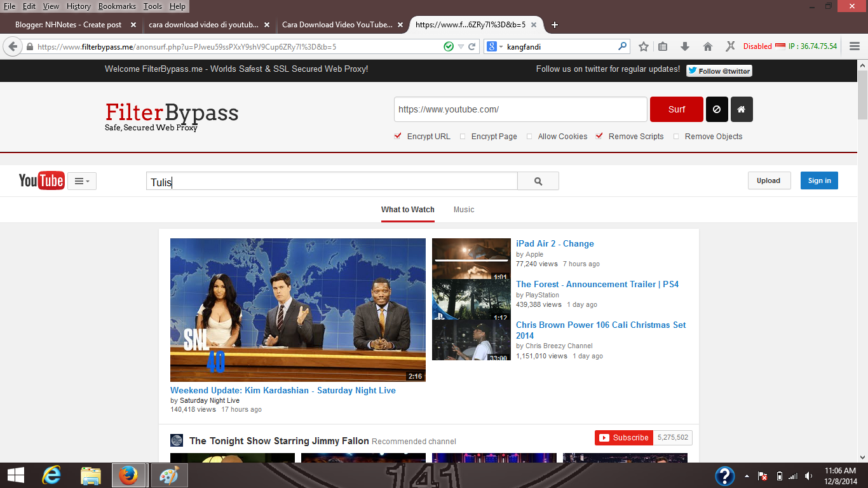Open the YouTube guide menu icon
The height and width of the screenshot is (488, 868).
pyautogui.click(x=78, y=180)
